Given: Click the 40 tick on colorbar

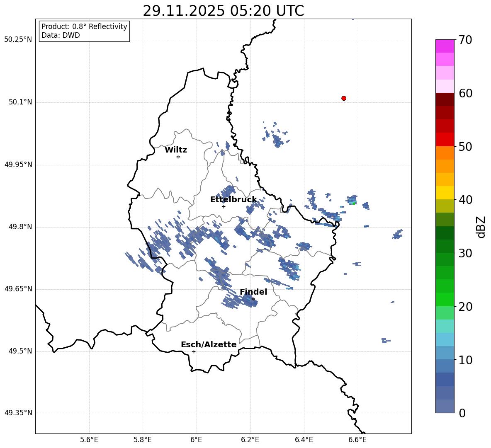Looking at the screenshot, I should tap(465, 200).
